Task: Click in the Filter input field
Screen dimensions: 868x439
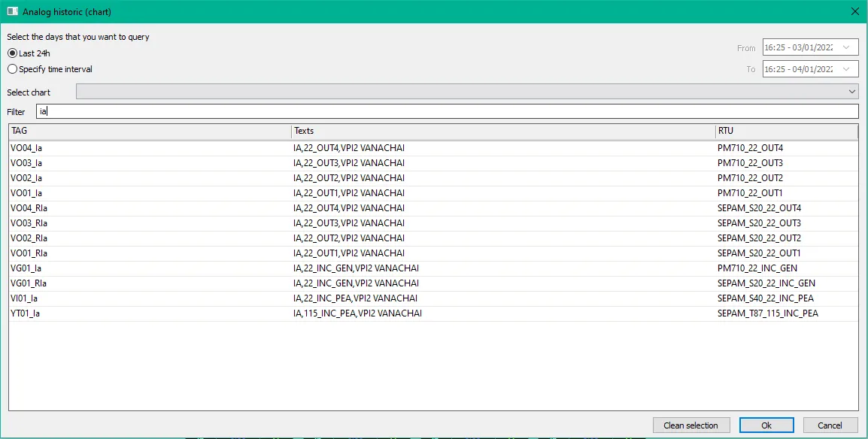Action: tap(448, 111)
